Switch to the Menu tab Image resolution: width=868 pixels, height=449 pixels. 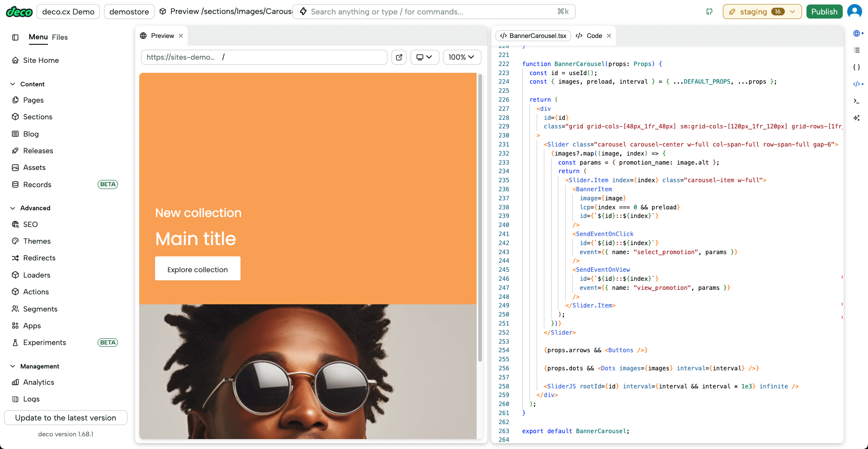[38, 37]
